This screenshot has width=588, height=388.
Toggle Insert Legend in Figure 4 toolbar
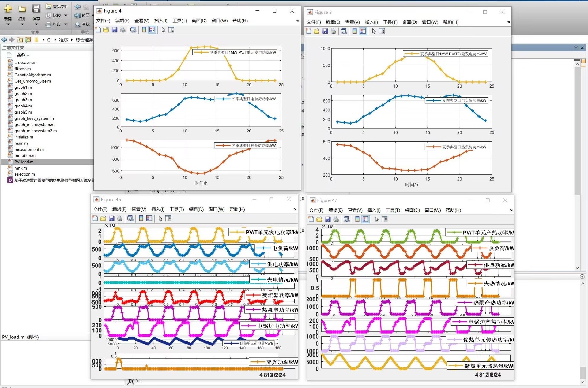click(x=152, y=30)
